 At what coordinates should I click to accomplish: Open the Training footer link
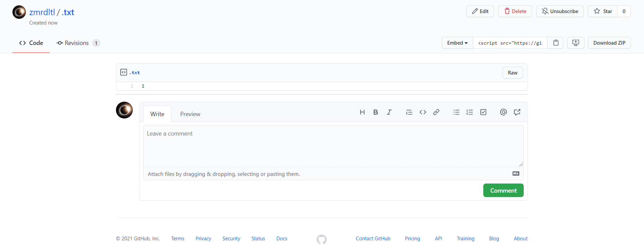click(x=466, y=239)
